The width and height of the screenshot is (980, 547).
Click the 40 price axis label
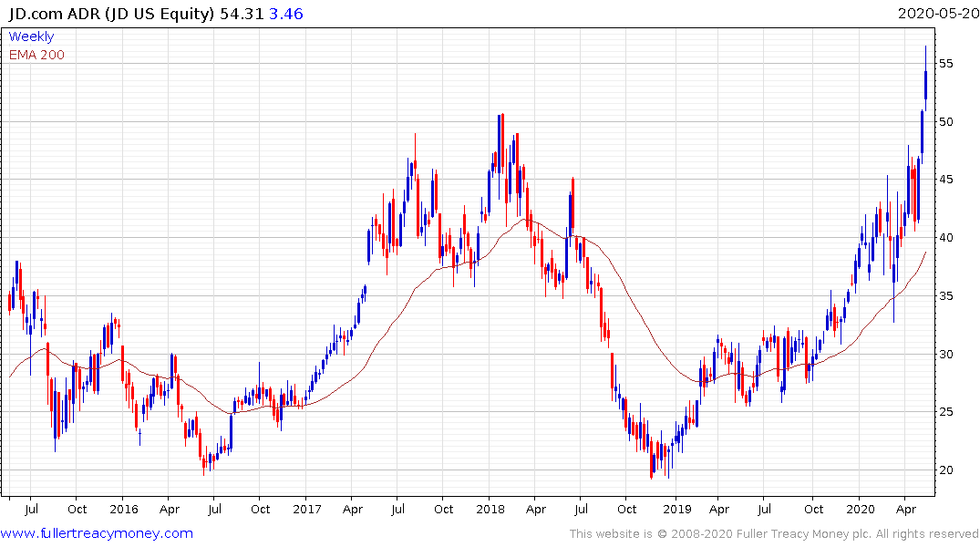[945, 238]
